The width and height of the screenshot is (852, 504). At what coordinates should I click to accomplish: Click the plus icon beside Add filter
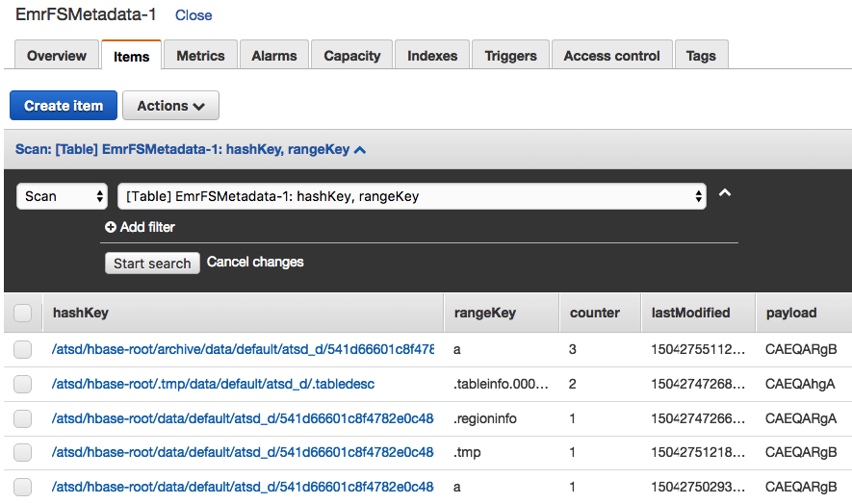coord(111,228)
